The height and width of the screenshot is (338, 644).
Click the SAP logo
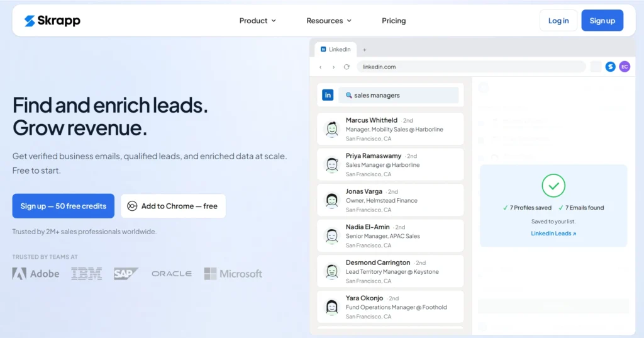pos(126,274)
